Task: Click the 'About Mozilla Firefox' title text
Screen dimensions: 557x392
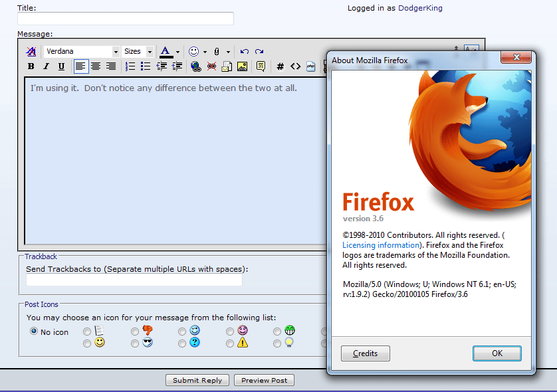Action: click(x=370, y=60)
